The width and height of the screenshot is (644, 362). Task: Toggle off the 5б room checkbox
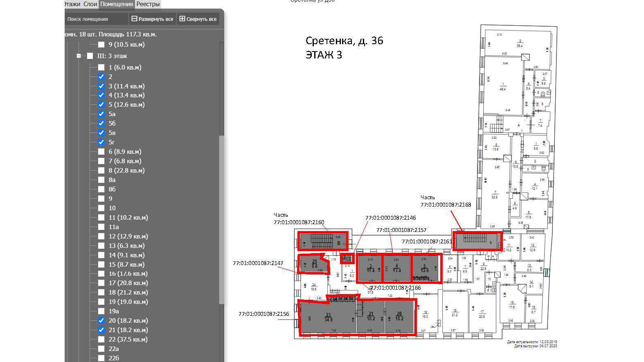coord(101,124)
